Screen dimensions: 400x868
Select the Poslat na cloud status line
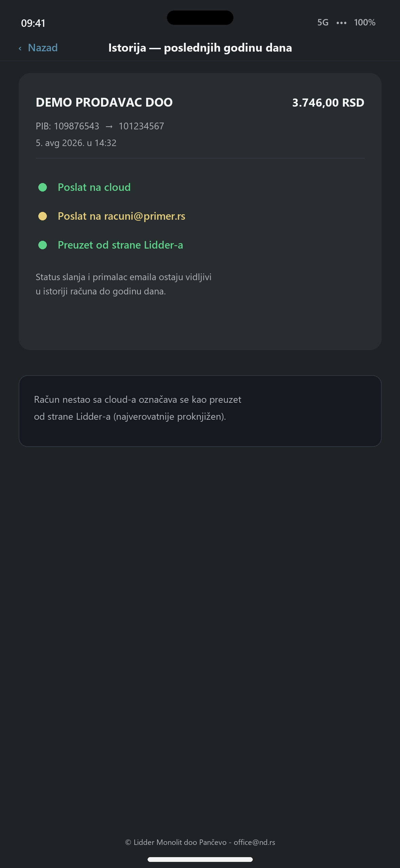tap(94, 187)
